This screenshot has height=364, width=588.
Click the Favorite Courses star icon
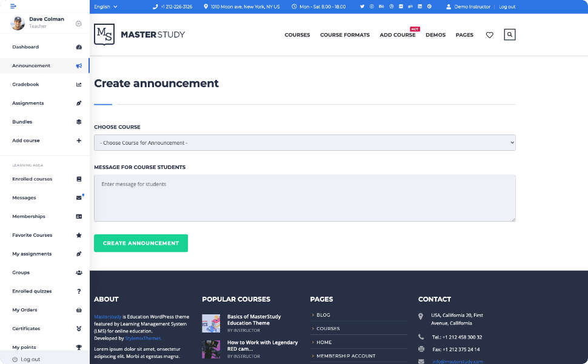coord(79,235)
